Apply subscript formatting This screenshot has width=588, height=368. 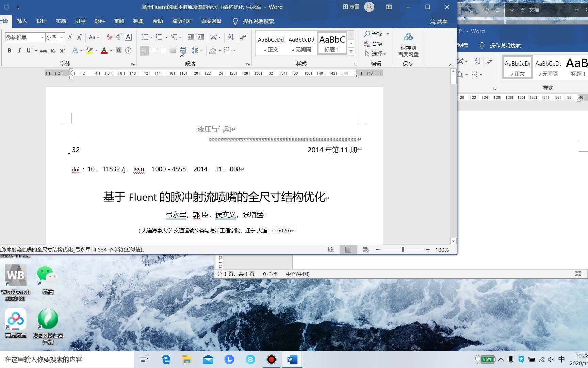click(53, 50)
